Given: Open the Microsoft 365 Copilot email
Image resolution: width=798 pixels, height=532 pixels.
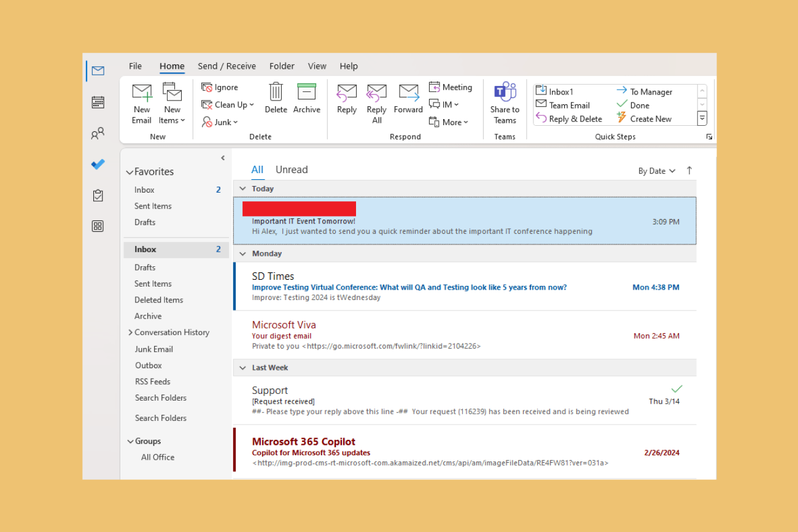Looking at the screenshot, I should (465, 450).
